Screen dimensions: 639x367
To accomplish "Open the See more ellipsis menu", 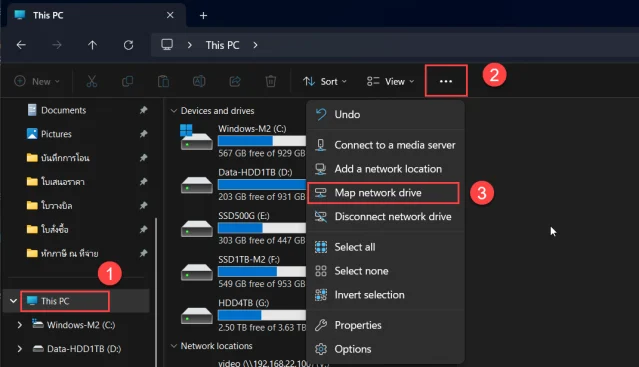I will point(446,81).
